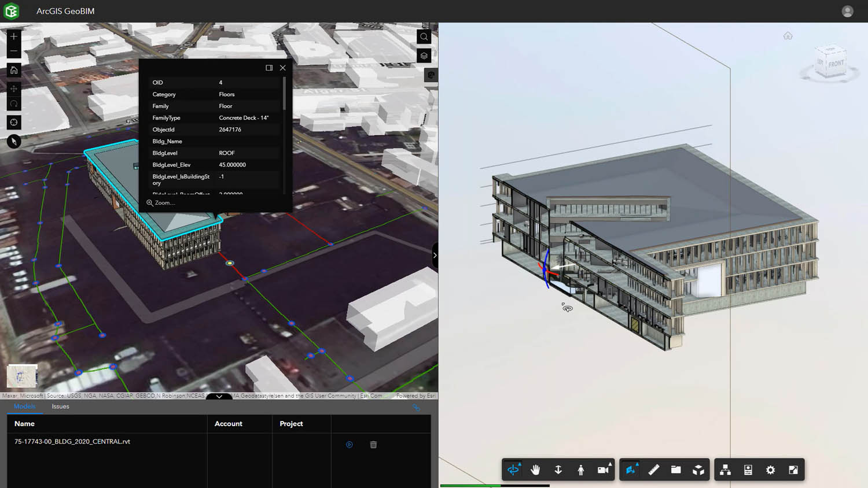The height and width of the screenshot is (488, 868).
Task: Open map search tool
Action: (424, 37)
